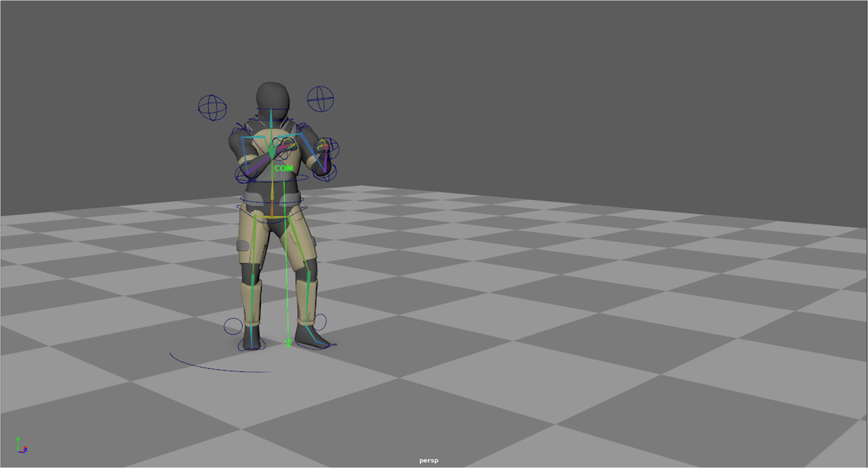
Task: Select the circle control beside the left ankle
Action: click(x=233, y=326)
